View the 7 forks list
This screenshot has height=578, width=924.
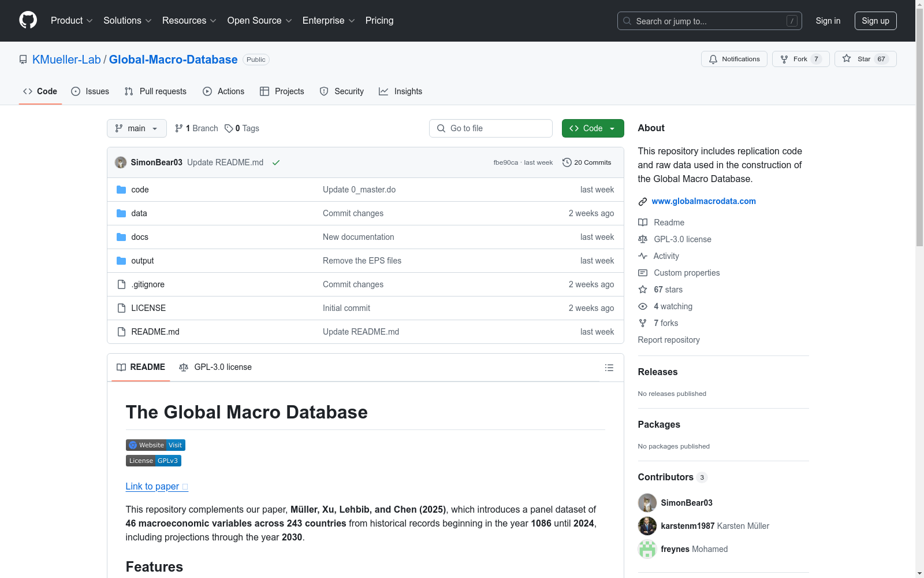pyautogui.click(x=658, y=323)
